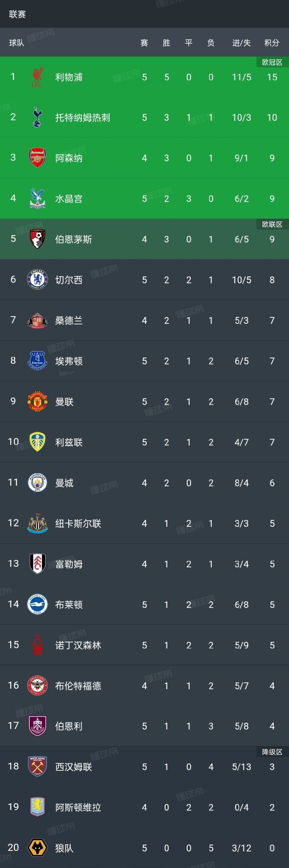
Task: Open team name 阿斯顿维拉
Action: pyautogui.click(x=78, y=807)
